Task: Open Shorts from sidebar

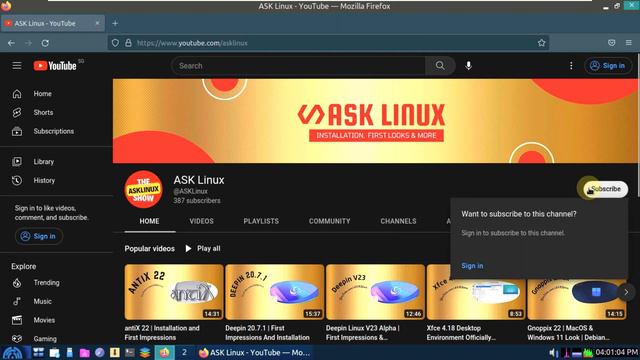Action: click(42, 113)
